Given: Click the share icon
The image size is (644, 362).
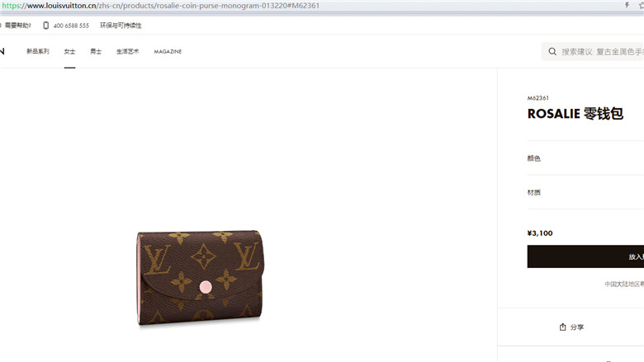Looking at the screenshot, I should pyautogui.click(x=563, y=327).
